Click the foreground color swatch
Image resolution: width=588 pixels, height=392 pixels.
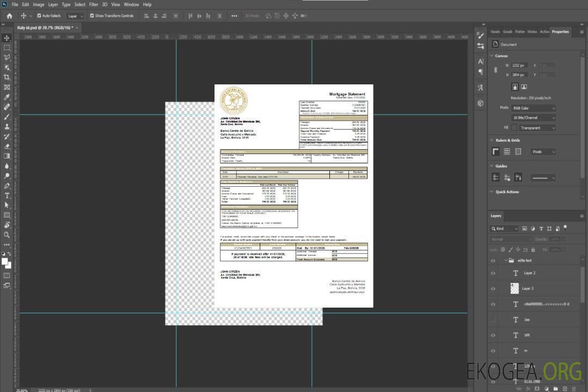pos(5,262)
